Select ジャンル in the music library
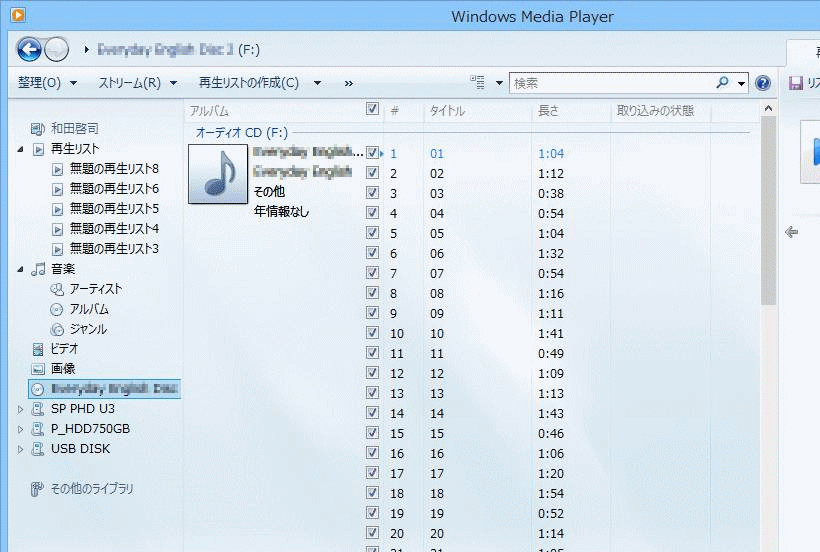 click(79, 329)
